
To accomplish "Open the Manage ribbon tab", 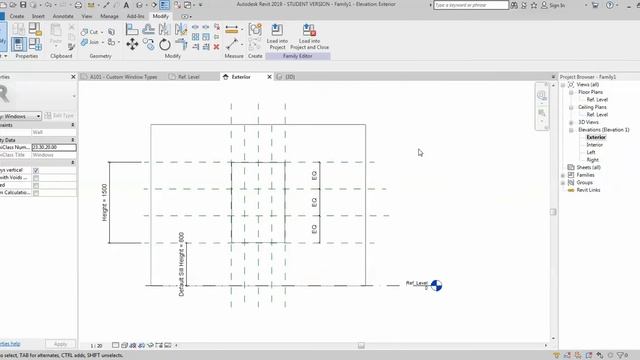I will point(109,16).
